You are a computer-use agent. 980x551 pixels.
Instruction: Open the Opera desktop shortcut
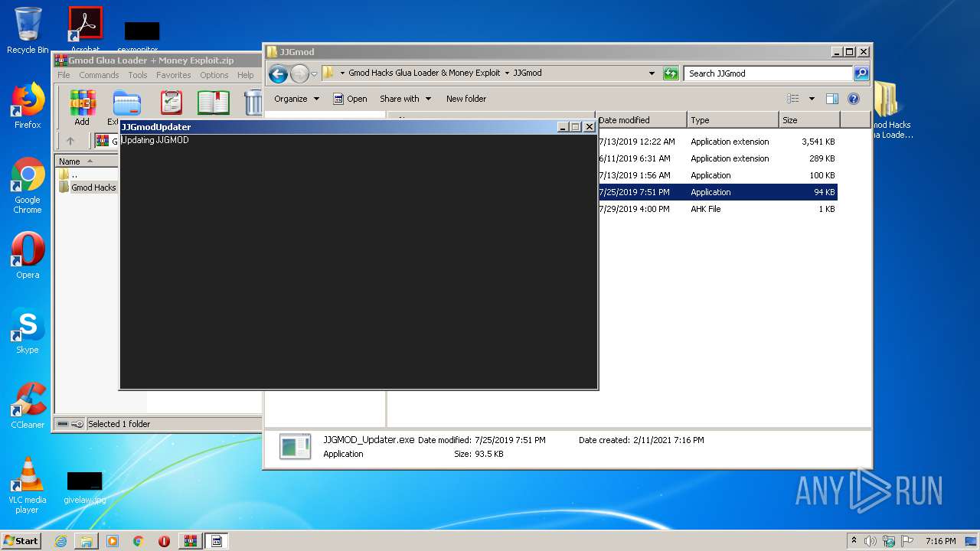[x=28, y=256]
